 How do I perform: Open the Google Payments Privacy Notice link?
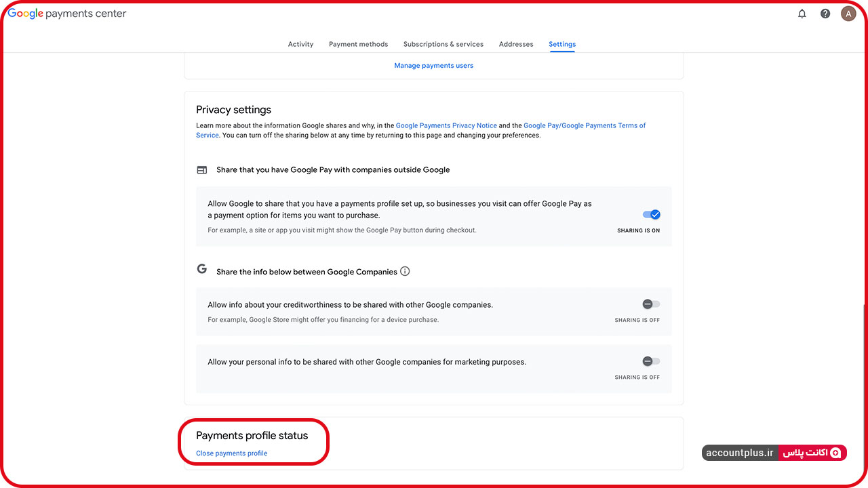(x=446, y=125)
